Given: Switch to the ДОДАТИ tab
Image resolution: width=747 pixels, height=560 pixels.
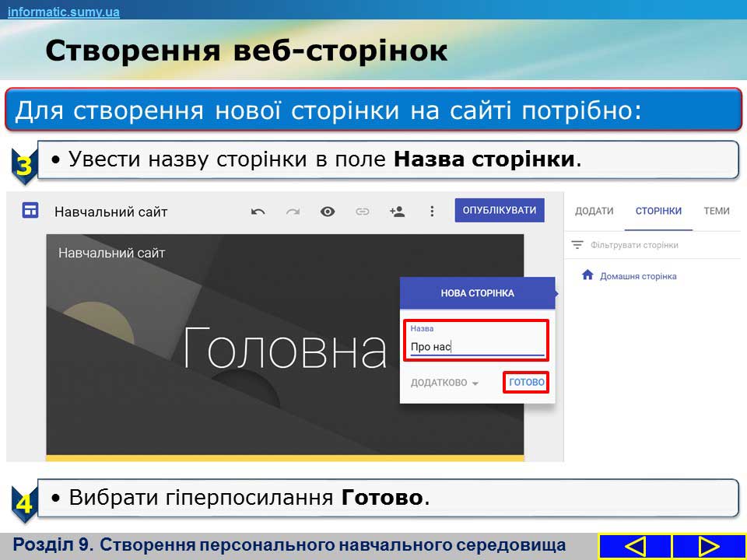Looking at the screenshot, I should tap(594, 211).
